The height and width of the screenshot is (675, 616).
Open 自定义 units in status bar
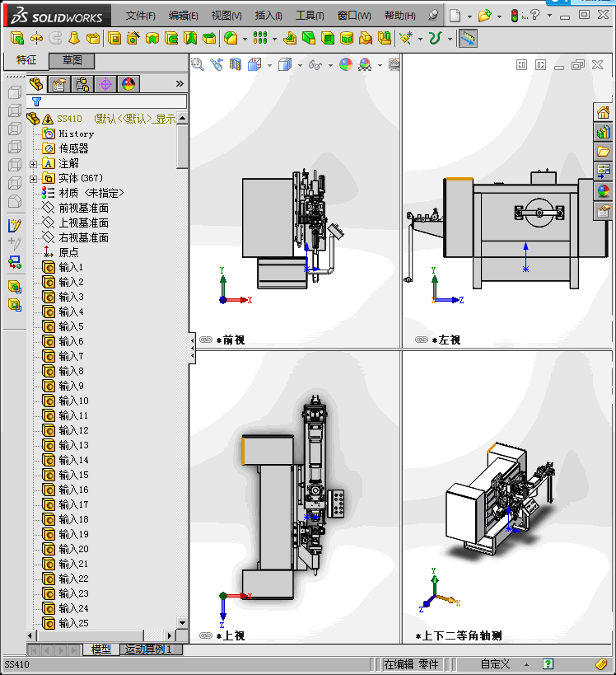click(x=495, y=664)
